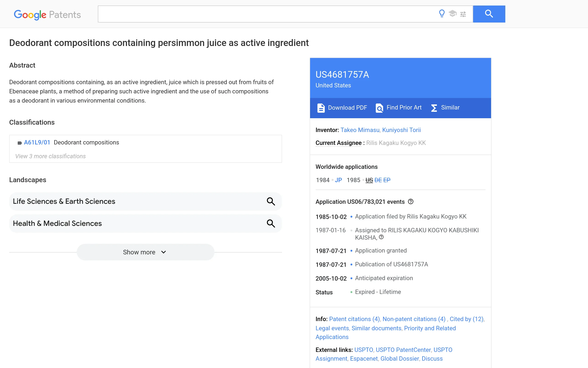Open the EP worldwide application
The width and height of the screenshot is (588, 368).
click(387, 180)
